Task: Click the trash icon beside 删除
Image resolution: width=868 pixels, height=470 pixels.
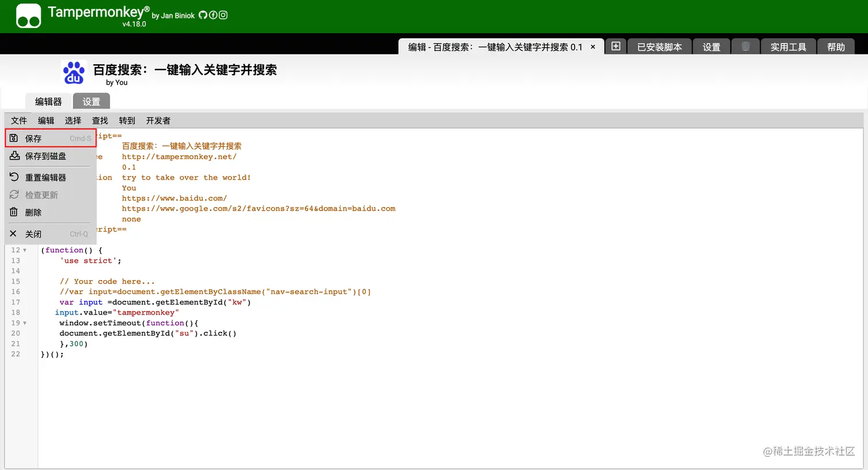Action: [x=14, y=212]
